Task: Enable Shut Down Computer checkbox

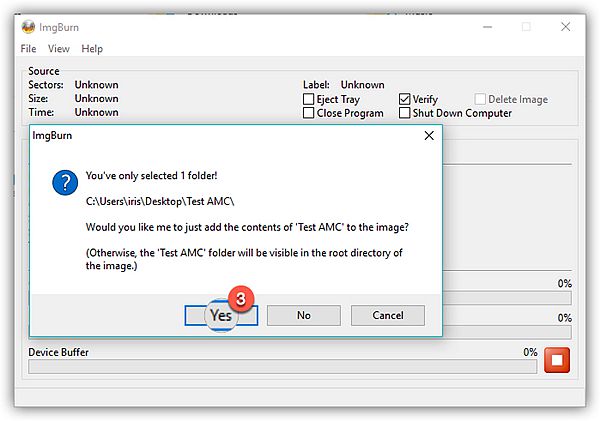Action: [405, 113]
